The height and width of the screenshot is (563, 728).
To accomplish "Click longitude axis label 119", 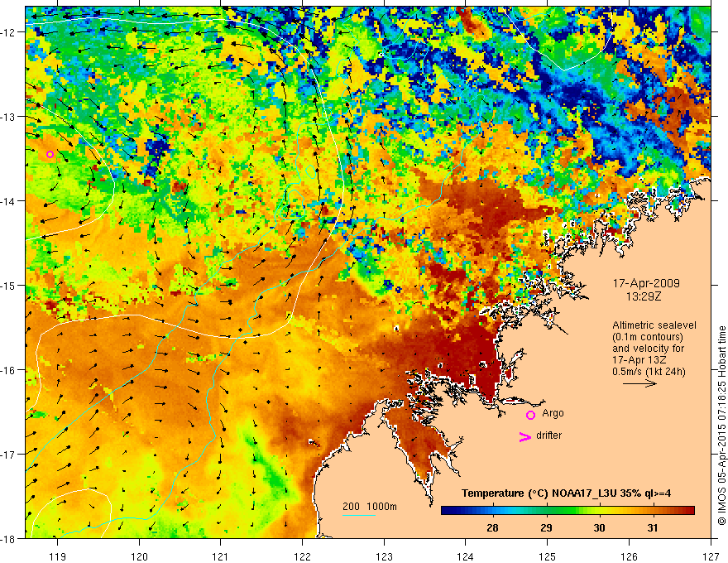I will point(57,556).
